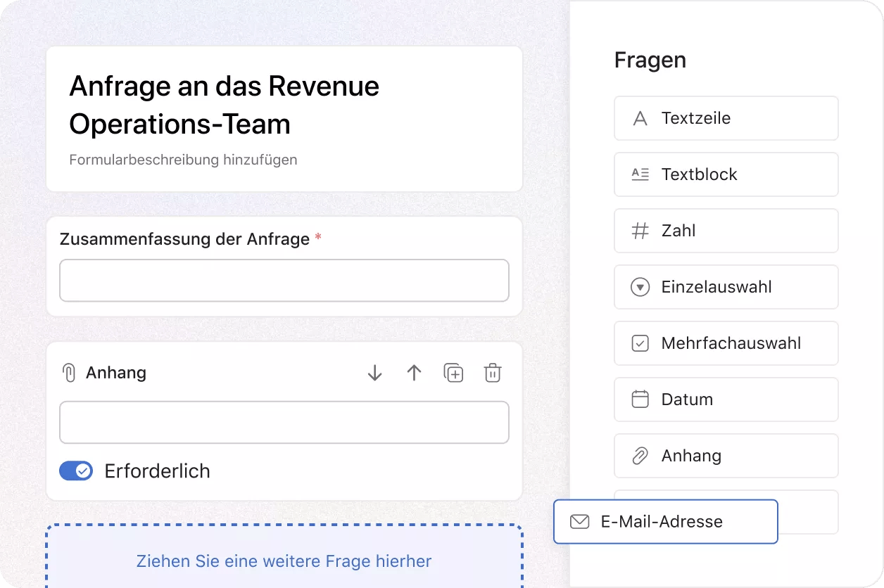Click the Datum calendar icon
This screenshot has width=884, height=588.
(x=640, y=400)
